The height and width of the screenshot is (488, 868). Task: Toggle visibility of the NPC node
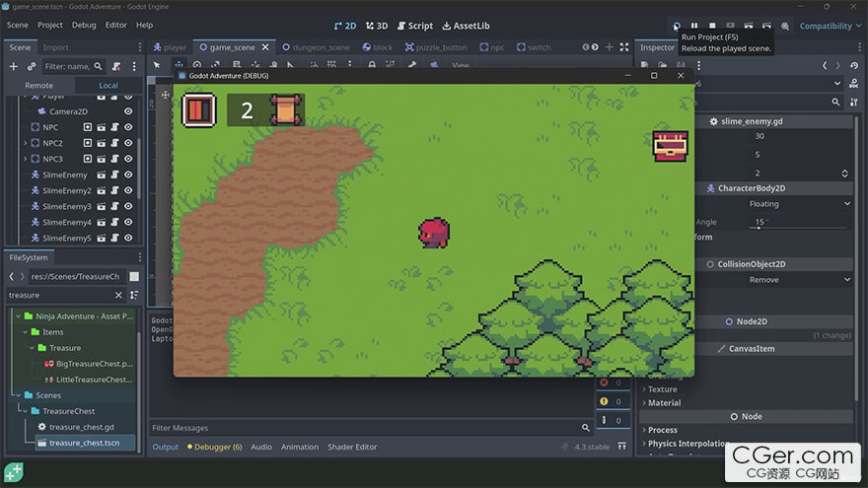pos(128,127)
